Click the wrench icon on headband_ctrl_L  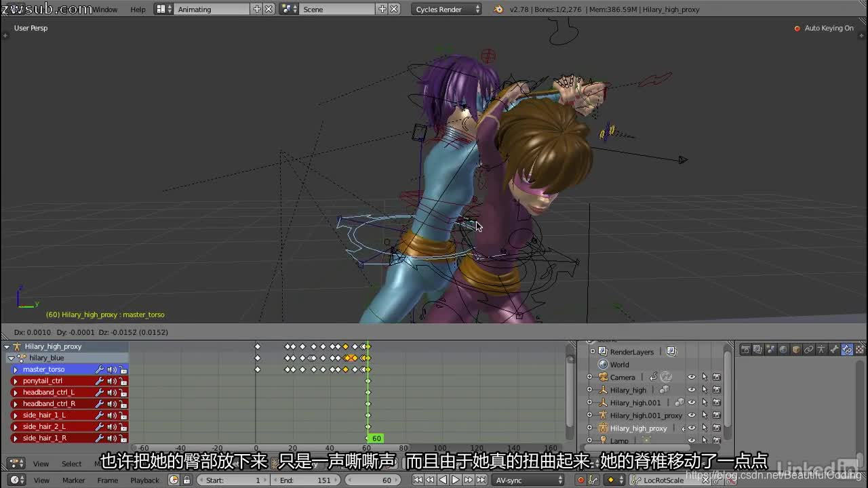99,392
